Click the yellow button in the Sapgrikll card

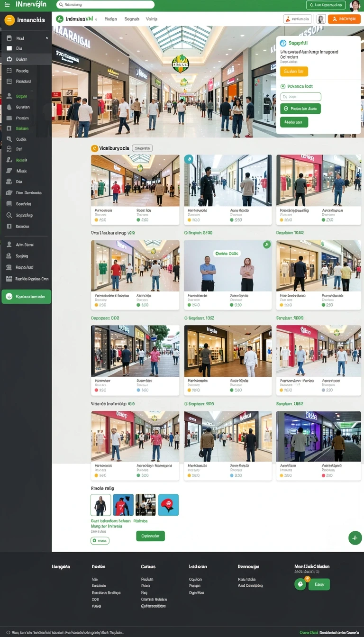[294, 71]
